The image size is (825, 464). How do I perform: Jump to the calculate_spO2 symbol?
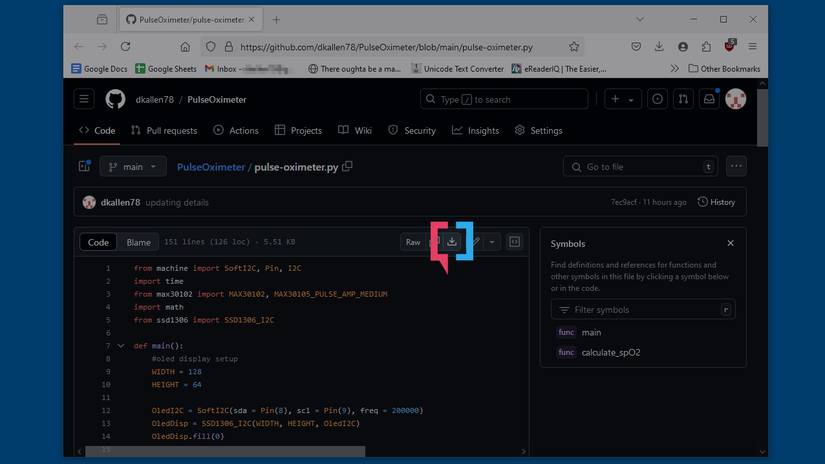(x=611, y=352)
